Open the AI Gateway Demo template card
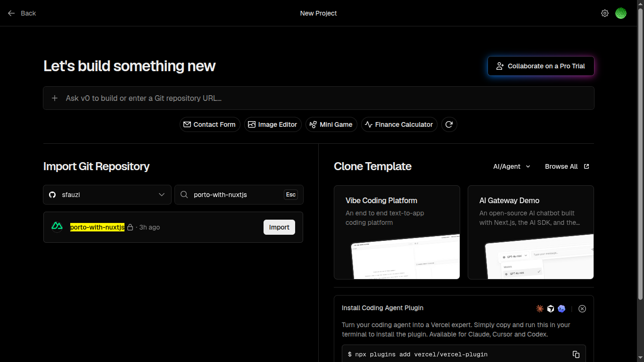This screenshot has width=644, height=362. point(531,232)
